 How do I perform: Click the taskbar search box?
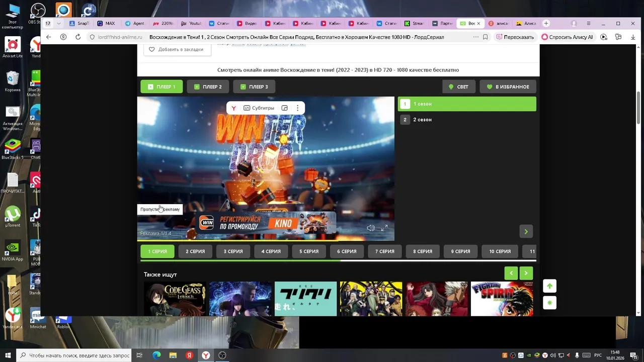point(74,355)
